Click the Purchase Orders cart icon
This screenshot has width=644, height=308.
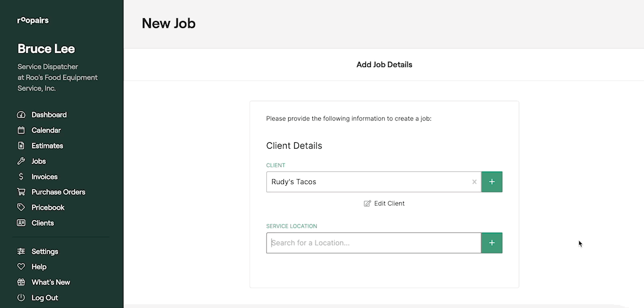click(x=21, y=192)
